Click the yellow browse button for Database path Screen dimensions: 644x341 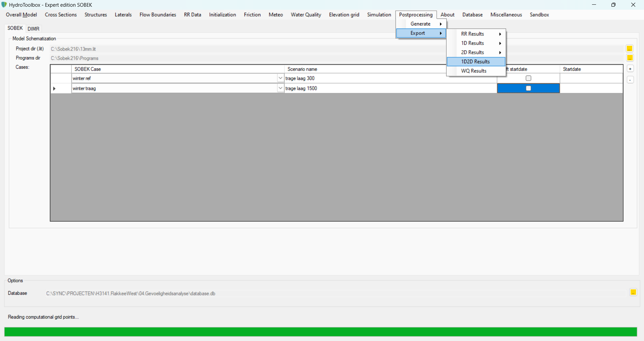pos(633,292)
